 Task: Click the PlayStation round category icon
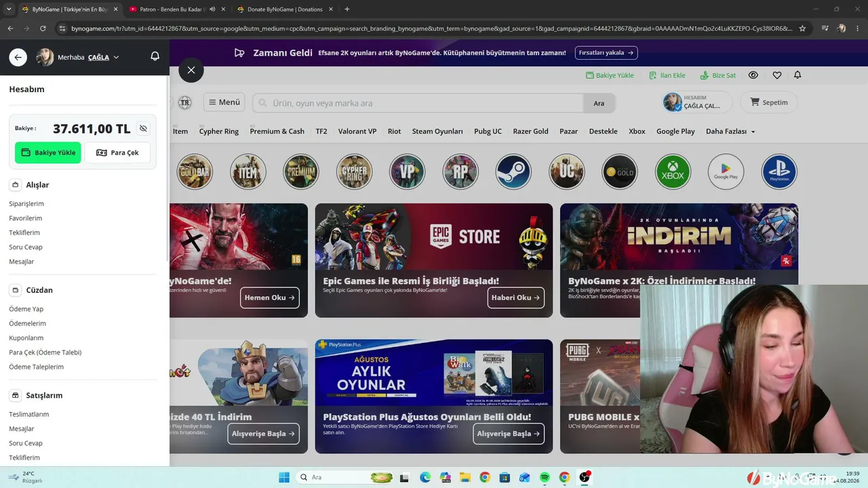click(779, 171)
